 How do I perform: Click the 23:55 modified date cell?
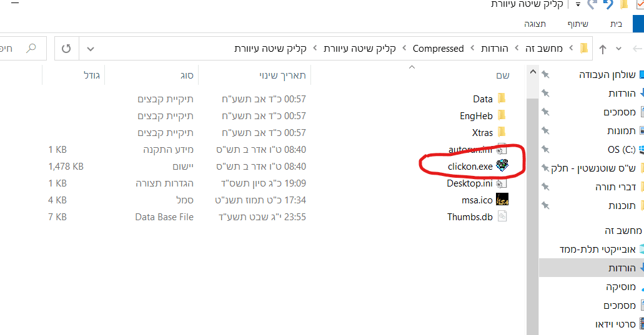pos(262,217)
